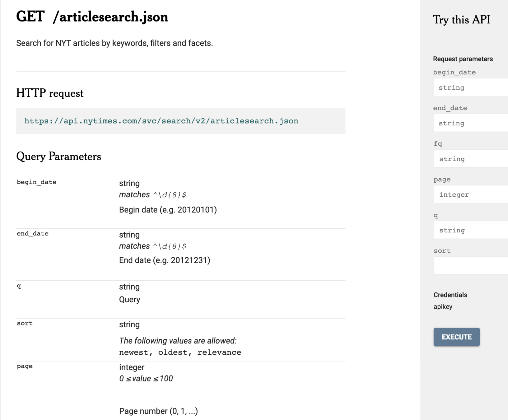The width and height of the screenshot is (508, 420).
Task: Click the Query Parameters heading
Action: tap(58, 156)
